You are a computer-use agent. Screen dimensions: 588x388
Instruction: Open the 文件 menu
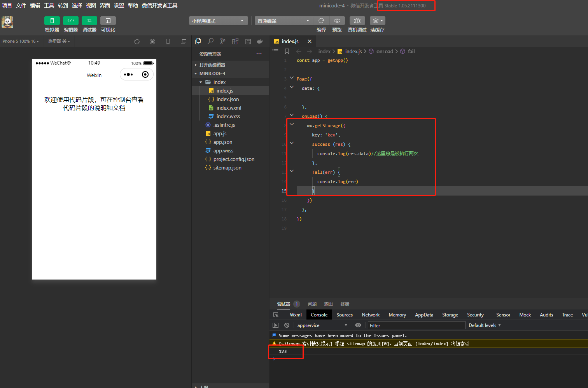tap(21, 5)
